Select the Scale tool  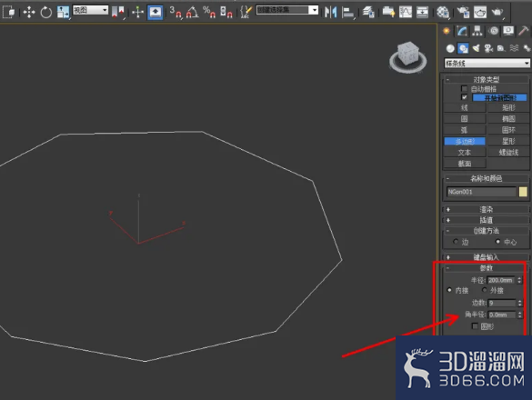click(63, 12)
